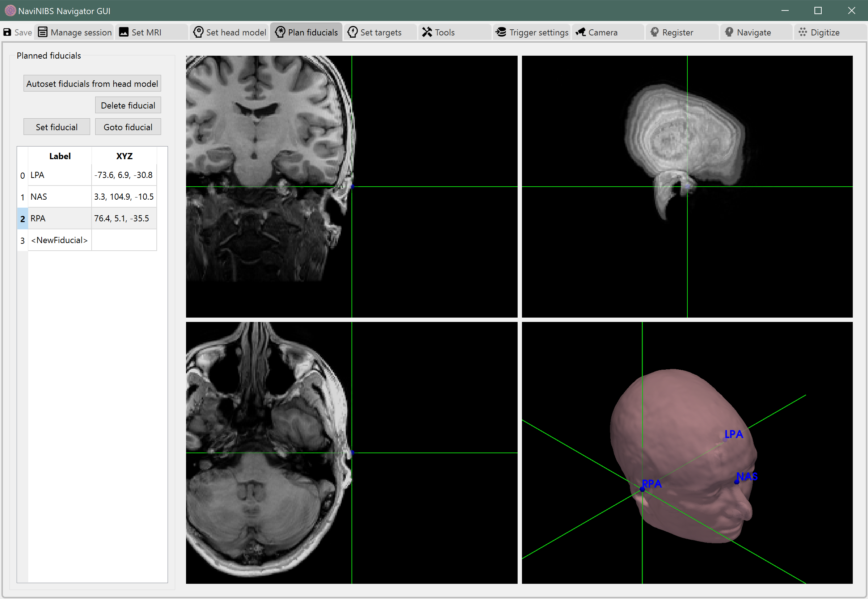Click the coronal MRI slice view
Screen dimensions: 868x599
tap(351, 187)
